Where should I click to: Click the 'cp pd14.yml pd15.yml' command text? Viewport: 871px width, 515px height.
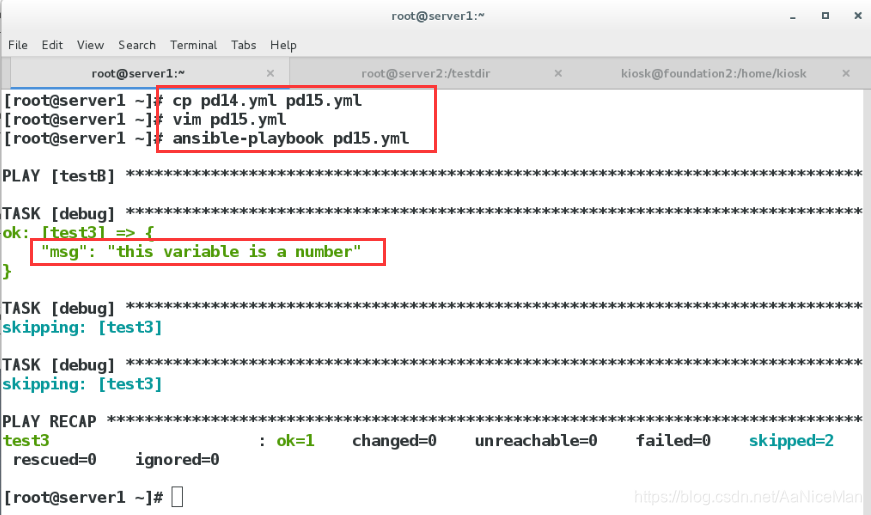[267, 101]
